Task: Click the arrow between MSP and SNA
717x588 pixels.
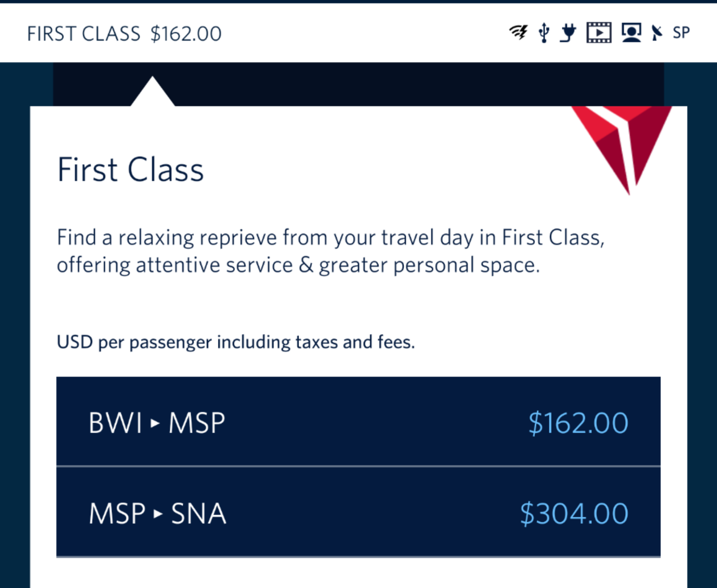Action: [x=158, y=514]
